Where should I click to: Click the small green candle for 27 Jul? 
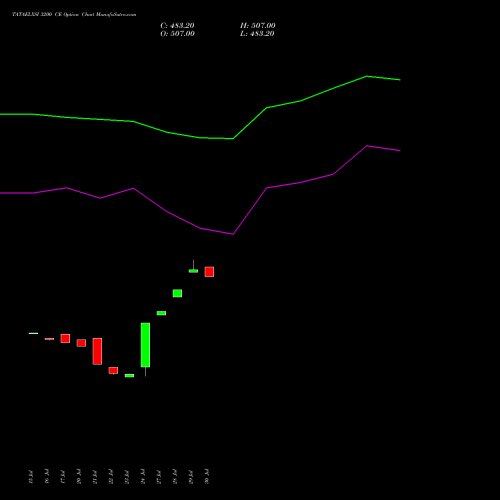coord(161,313)
